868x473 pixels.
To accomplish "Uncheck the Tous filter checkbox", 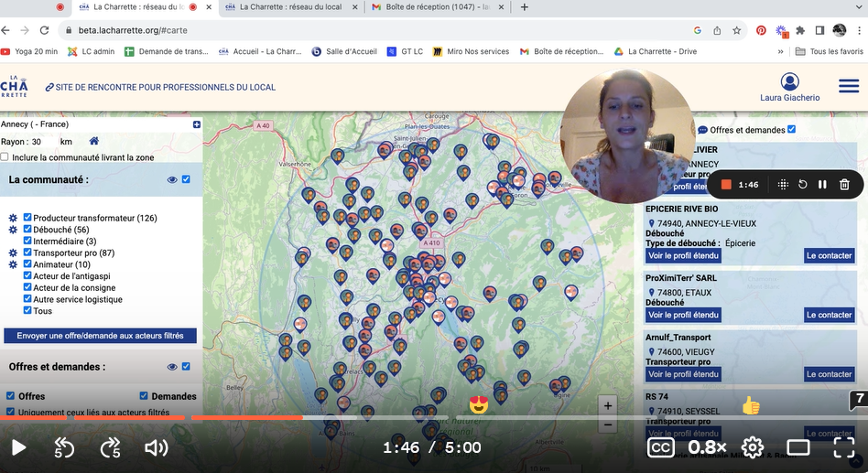I will click(27, 310).
